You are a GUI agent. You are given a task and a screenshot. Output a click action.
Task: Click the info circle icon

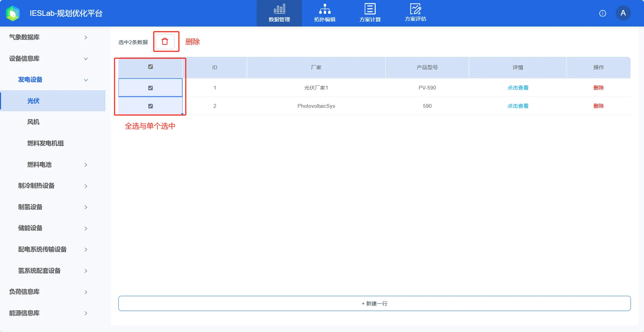tap(603, 13)
